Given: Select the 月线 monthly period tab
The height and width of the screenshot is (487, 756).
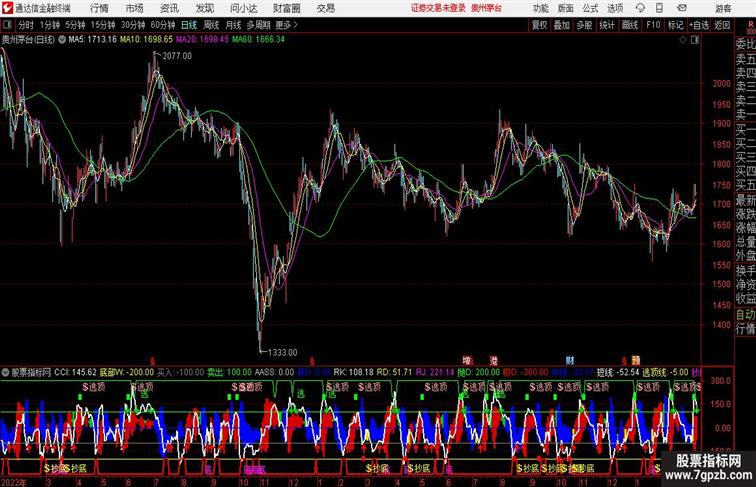Looking at the screenshot, I should coord(233,25).
